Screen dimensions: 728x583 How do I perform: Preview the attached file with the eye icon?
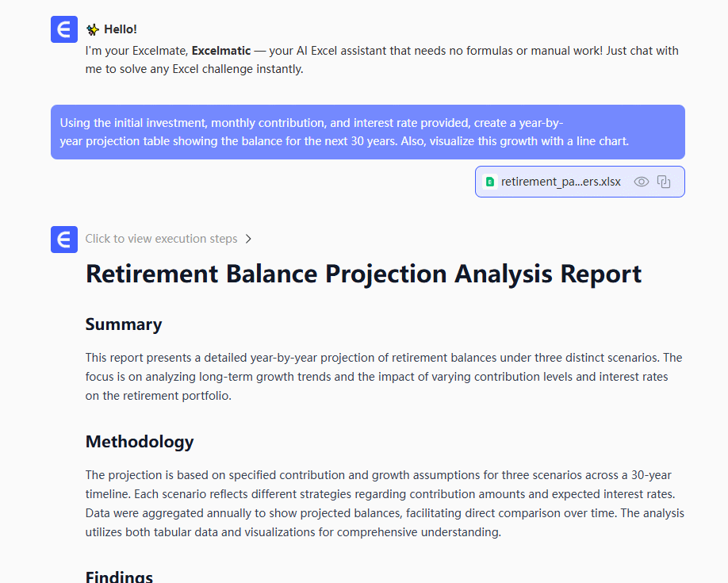642,182
